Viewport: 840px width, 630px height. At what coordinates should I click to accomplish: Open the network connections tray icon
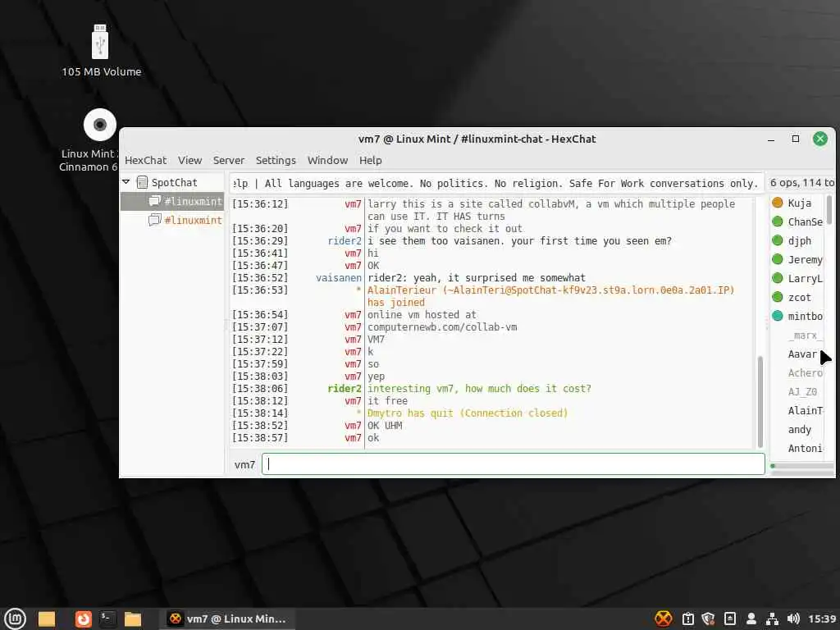[x=772, y=619]
